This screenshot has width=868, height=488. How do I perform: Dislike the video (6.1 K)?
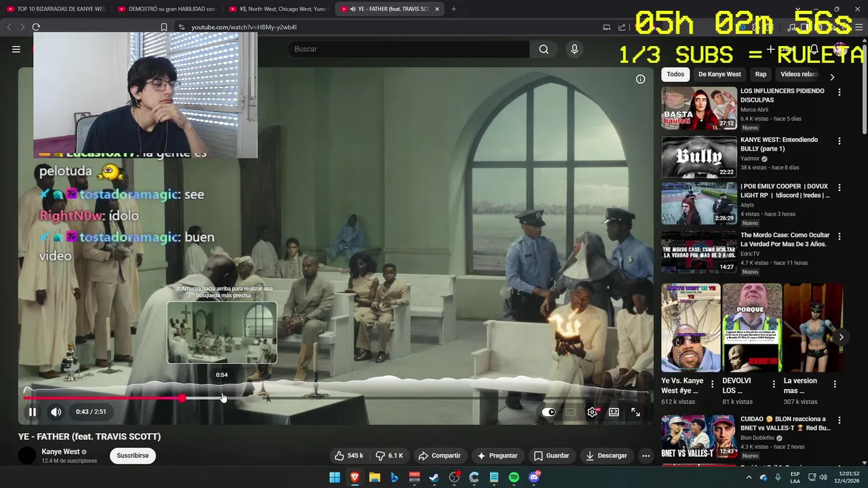click(389, 455)
